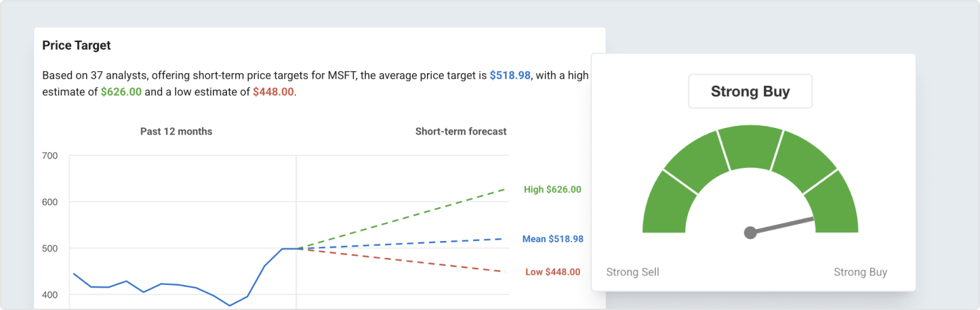The width and height of the screenshot is (980, 310).
Task: Select the "Low $448.00" chart label
Action: click(552, 272)
